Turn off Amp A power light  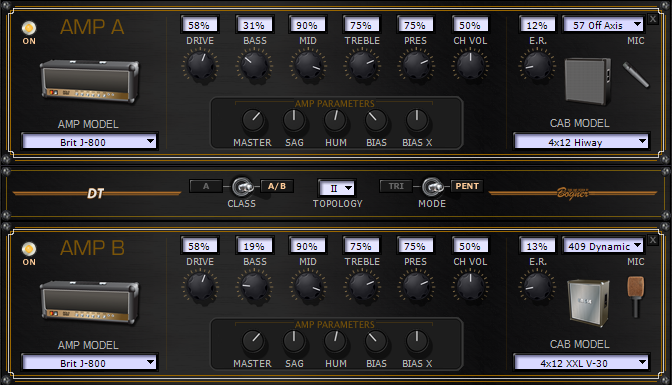click(29, 28)
